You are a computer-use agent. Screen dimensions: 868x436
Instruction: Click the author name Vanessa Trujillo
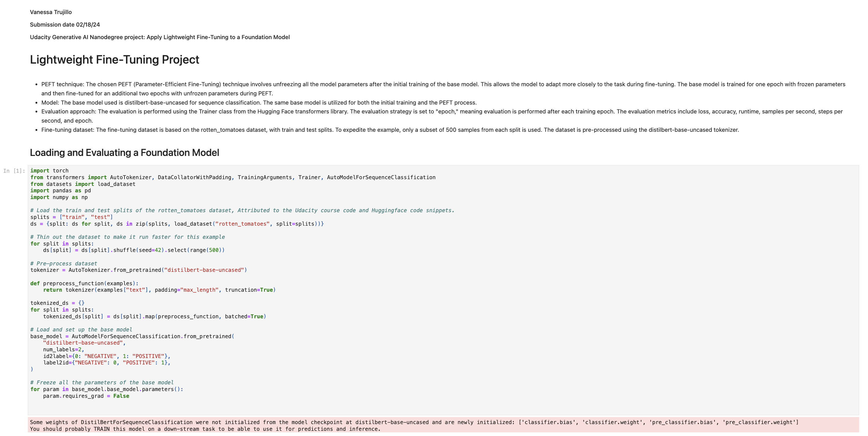[50, 12]
